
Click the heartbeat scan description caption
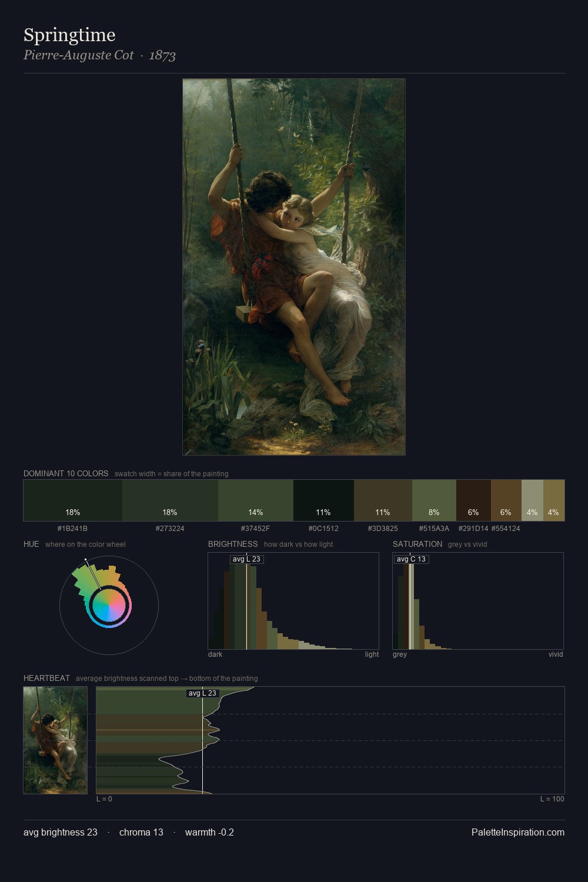pyautogui.click(x=166, y=679)
